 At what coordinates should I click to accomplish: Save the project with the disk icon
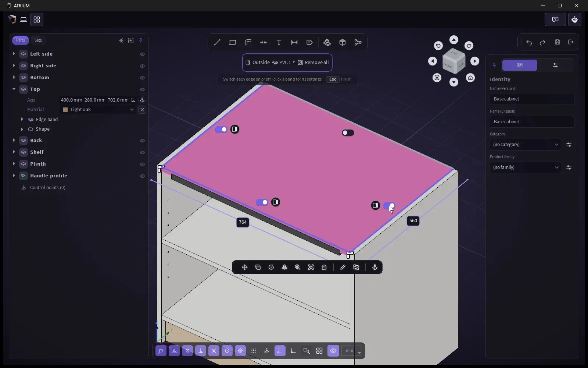[557, 42]
